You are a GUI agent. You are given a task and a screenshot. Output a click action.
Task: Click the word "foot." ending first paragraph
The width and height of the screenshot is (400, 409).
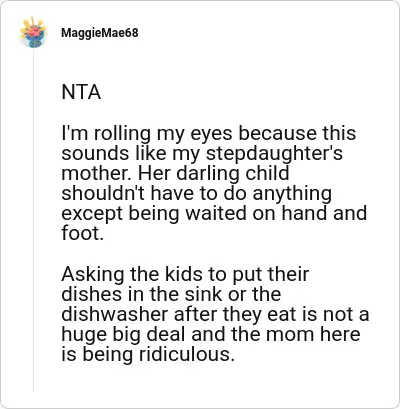pyautogui.click(x=82, y=233)
